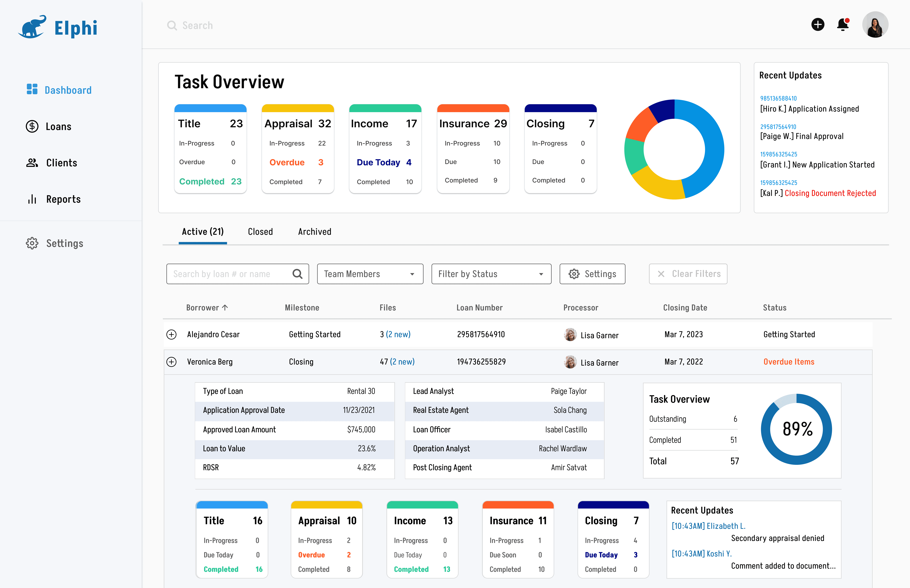Click the sidebar Settings gear icon

click(32, 243)
